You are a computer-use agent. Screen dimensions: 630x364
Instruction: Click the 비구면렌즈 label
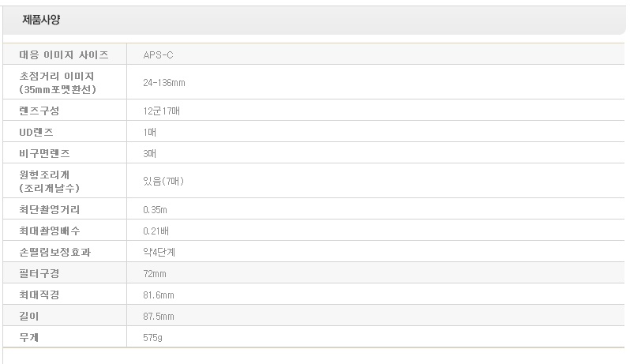tap(44, 154)
